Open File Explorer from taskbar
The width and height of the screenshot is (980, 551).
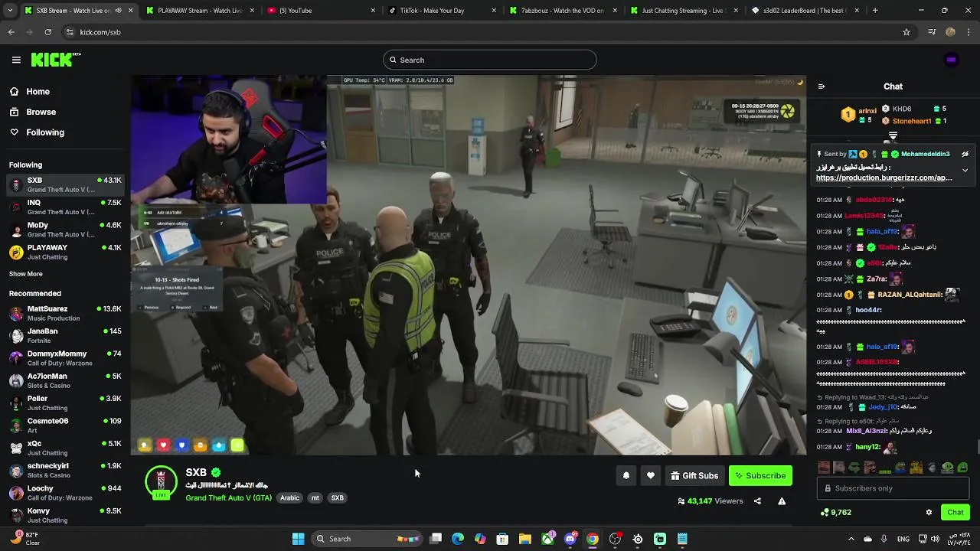click(524, 539)
